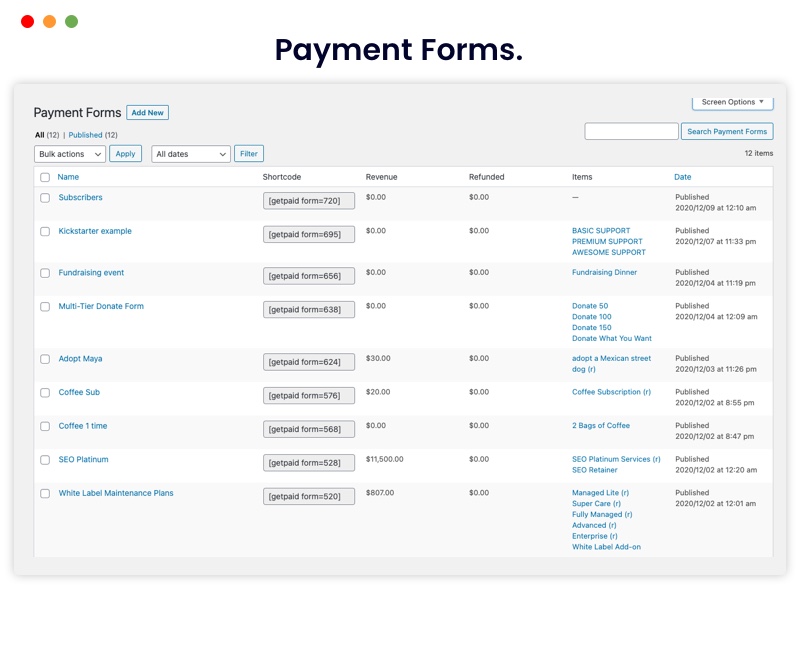The image size is (800, 660).
Task: Open the Screen Options panel
Action: [x=733, y=103]
